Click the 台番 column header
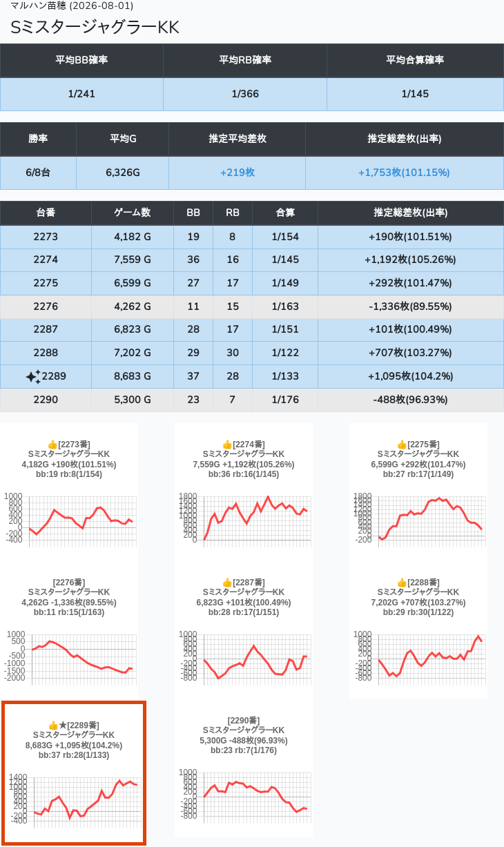 (46, 213)
